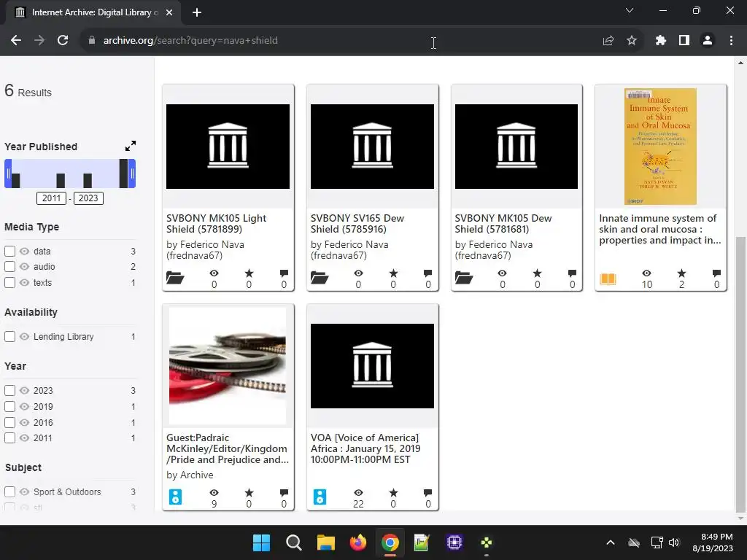Click the folder icon on SVBONY SV165 Dew Shield card

[320, 277]
